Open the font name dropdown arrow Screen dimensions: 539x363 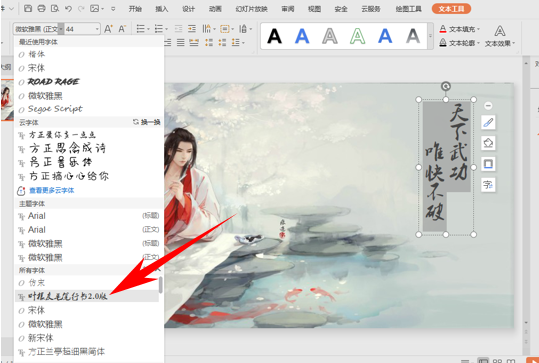coord(61,29)
